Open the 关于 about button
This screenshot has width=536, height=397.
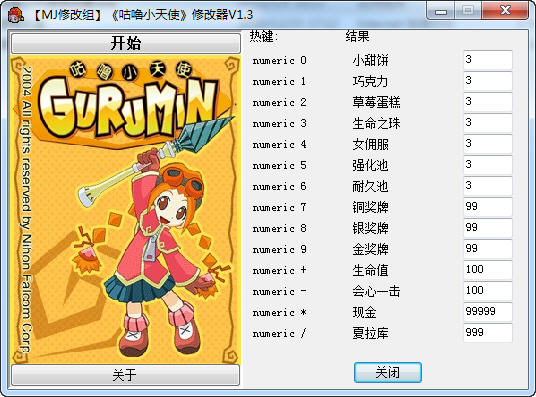pos(125,375)
